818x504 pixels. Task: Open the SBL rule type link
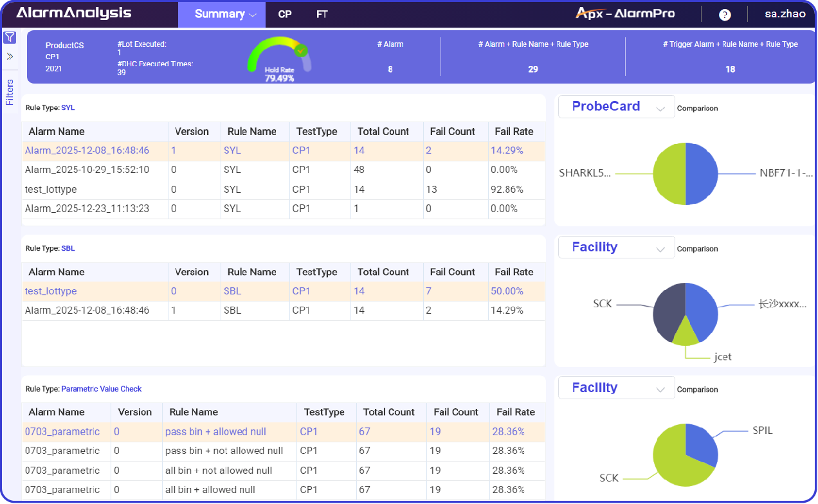[68, 248]
